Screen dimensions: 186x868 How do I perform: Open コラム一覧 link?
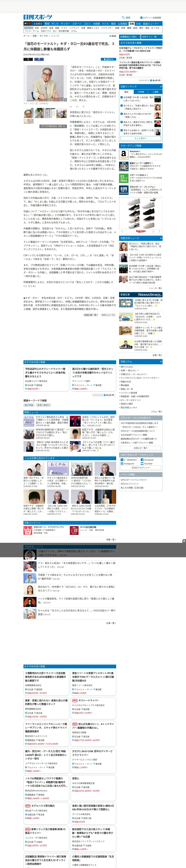[156, 411]
